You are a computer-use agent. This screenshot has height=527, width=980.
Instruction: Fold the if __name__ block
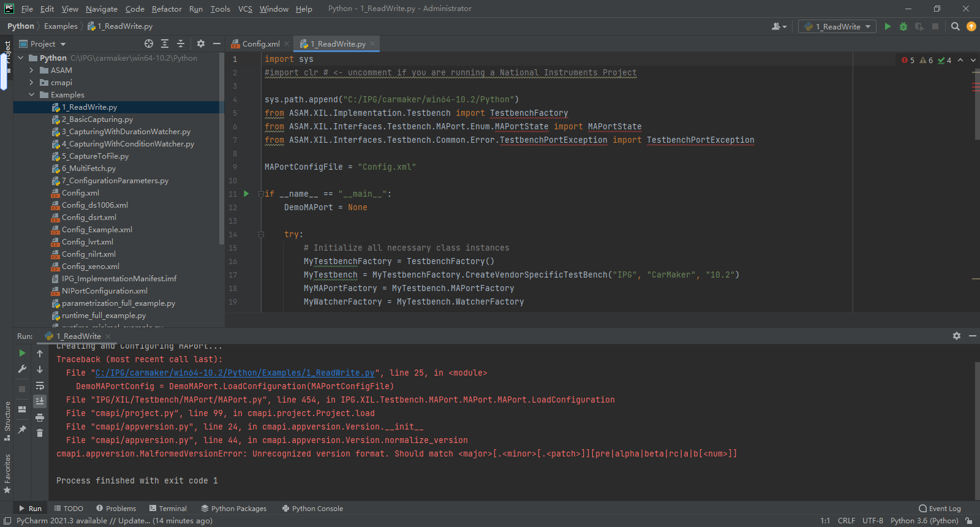click(x=261, y=194)
